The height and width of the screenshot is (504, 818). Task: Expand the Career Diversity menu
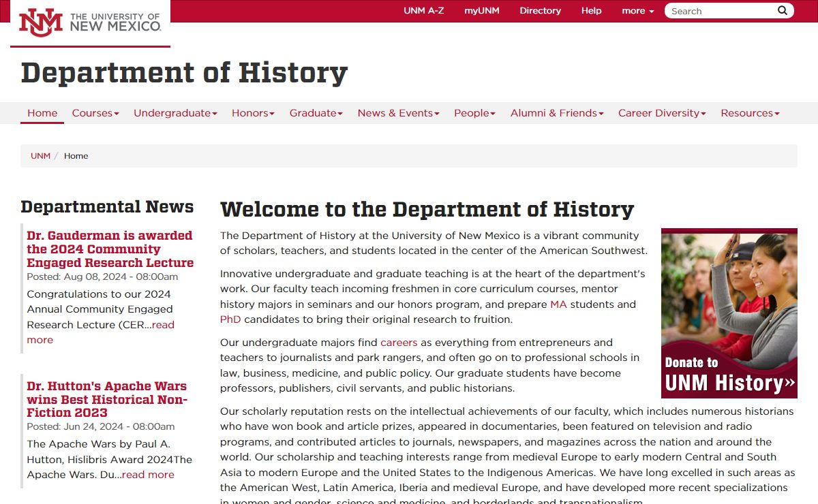click(662, 113)
